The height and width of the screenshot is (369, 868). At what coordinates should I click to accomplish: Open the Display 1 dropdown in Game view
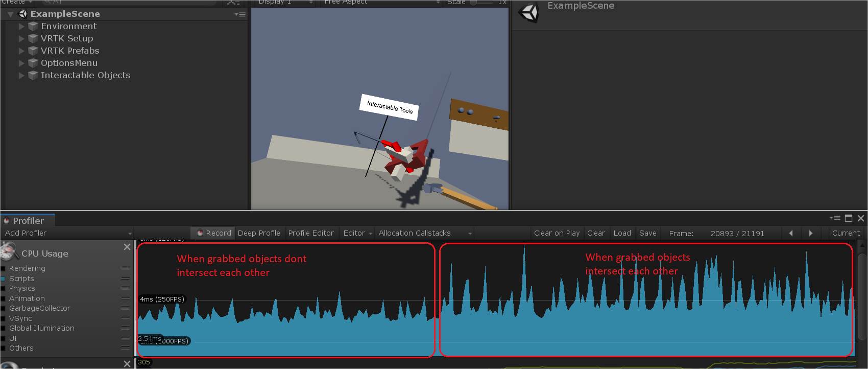285,3
